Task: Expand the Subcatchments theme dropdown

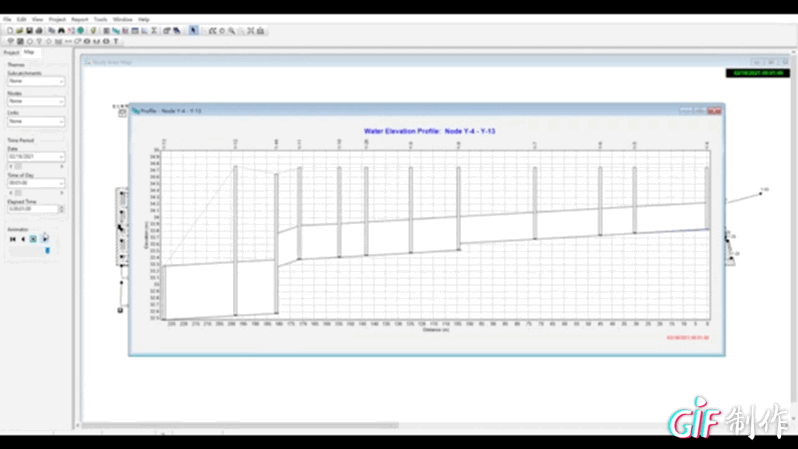Action: click(x=61, y=81)
